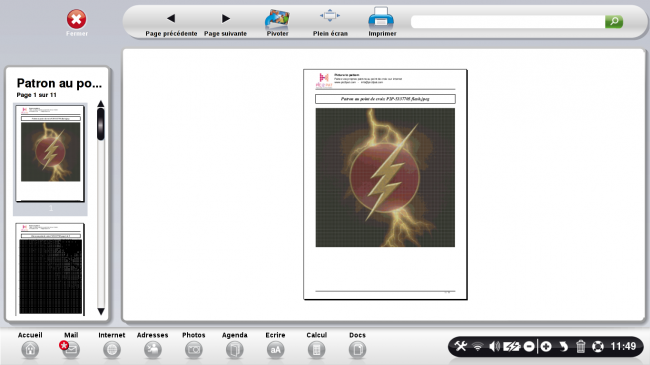Image resolution: width=650 pixels, height=365 pixels.
Task: Zoom out with the minus button
Action: tap(529, 346)
